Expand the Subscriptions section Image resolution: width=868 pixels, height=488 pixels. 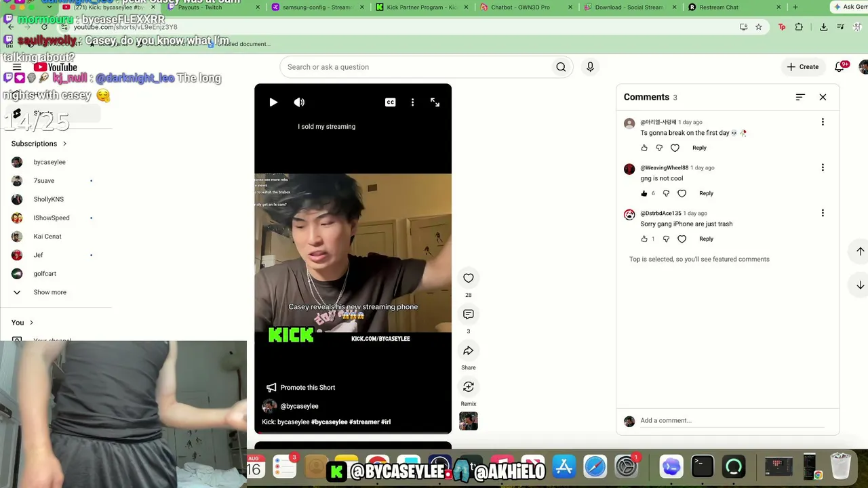coord(39,144)
